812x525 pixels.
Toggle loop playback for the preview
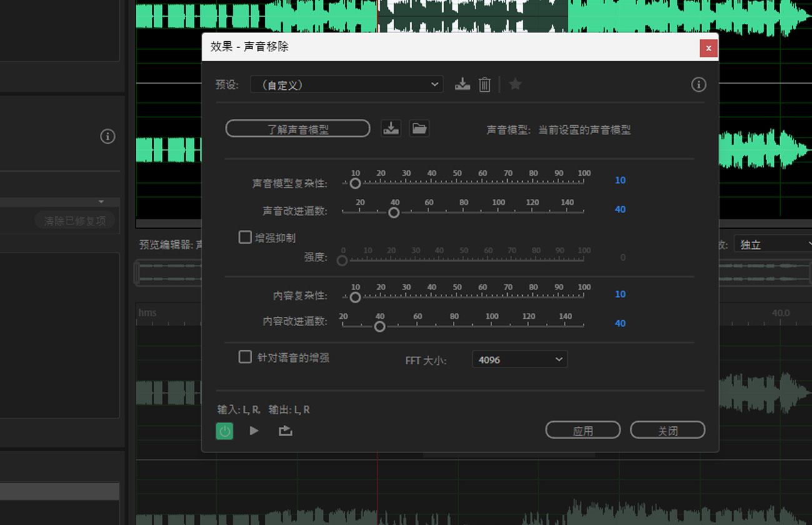click(x=285, y=430)
